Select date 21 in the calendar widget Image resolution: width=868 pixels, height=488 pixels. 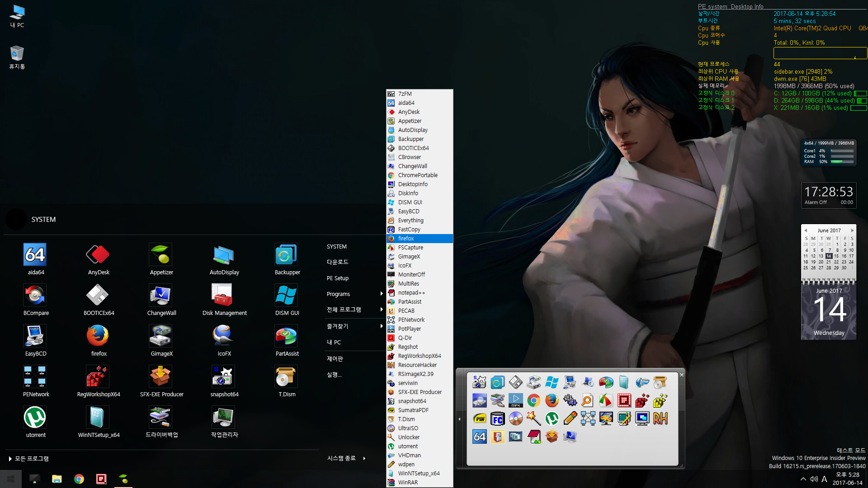[828, 262]
